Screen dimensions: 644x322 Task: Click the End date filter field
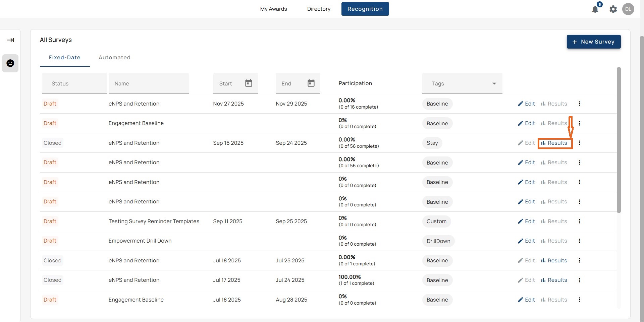298,83
